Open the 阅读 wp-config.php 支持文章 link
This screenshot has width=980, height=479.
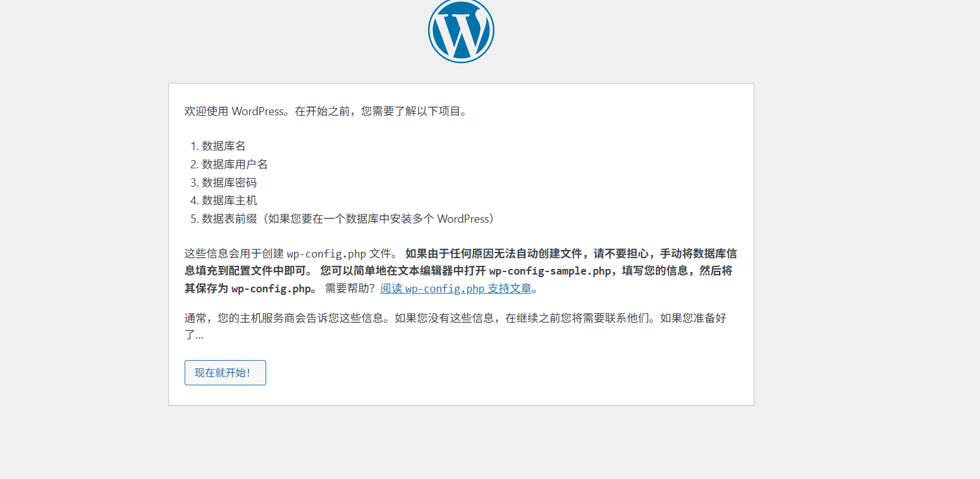coord(455,289)
